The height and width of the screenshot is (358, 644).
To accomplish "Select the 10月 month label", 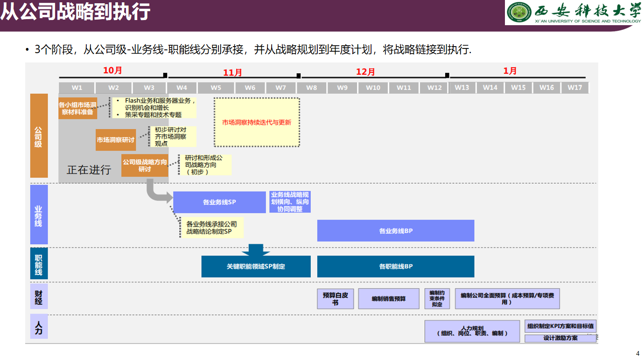I will tap(112, 70).
